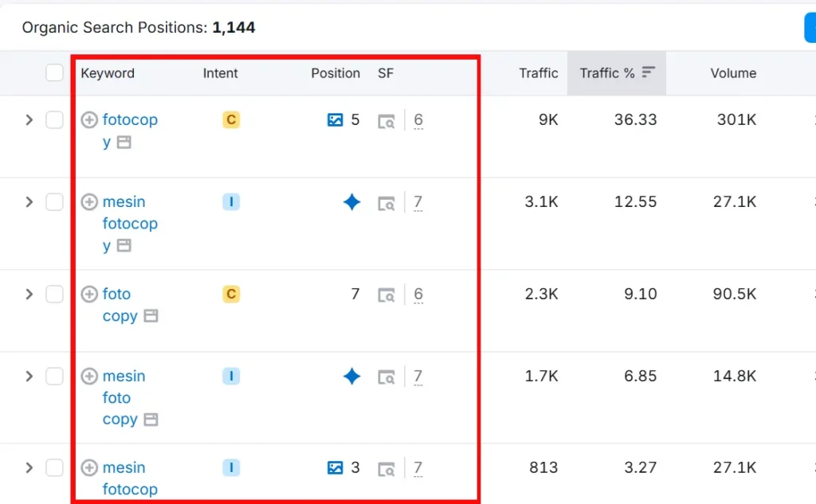Click the plus icon in the 813 traffic row
816x504 pixels.
click(89, 467)
